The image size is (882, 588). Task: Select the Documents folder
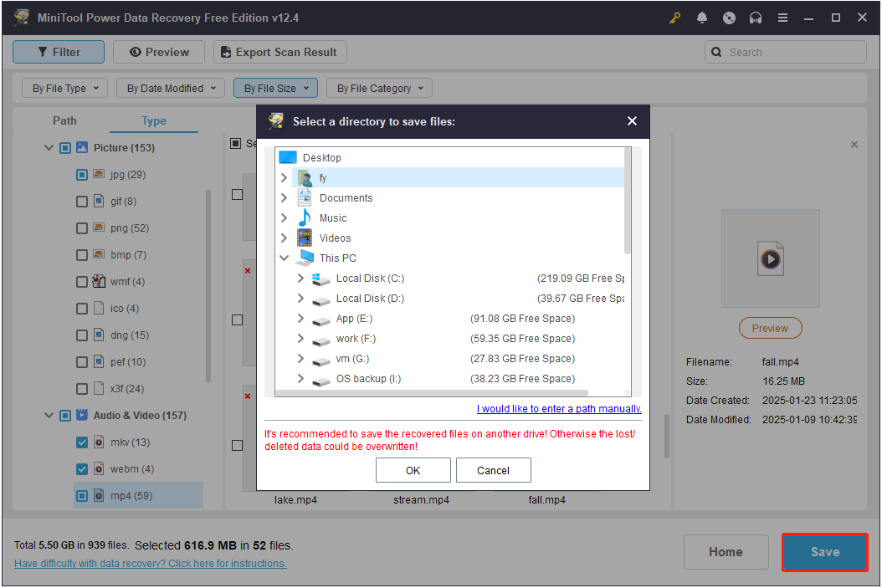346,198
